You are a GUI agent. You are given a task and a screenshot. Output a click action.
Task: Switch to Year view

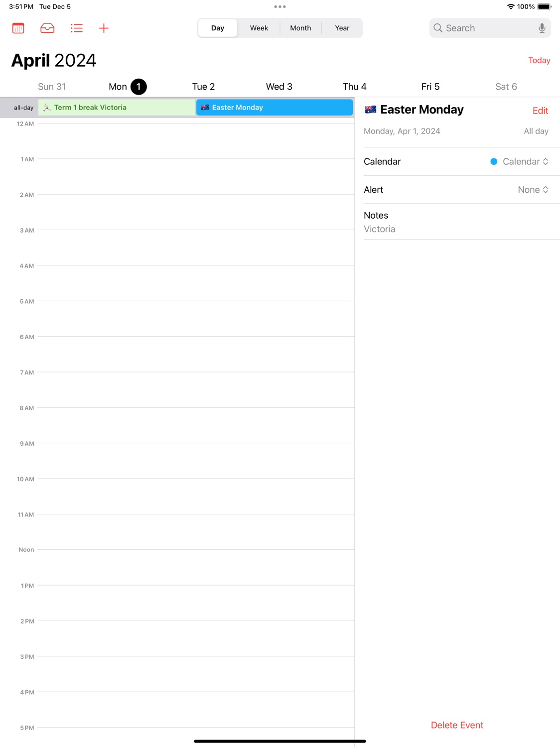tap(342, 28)
